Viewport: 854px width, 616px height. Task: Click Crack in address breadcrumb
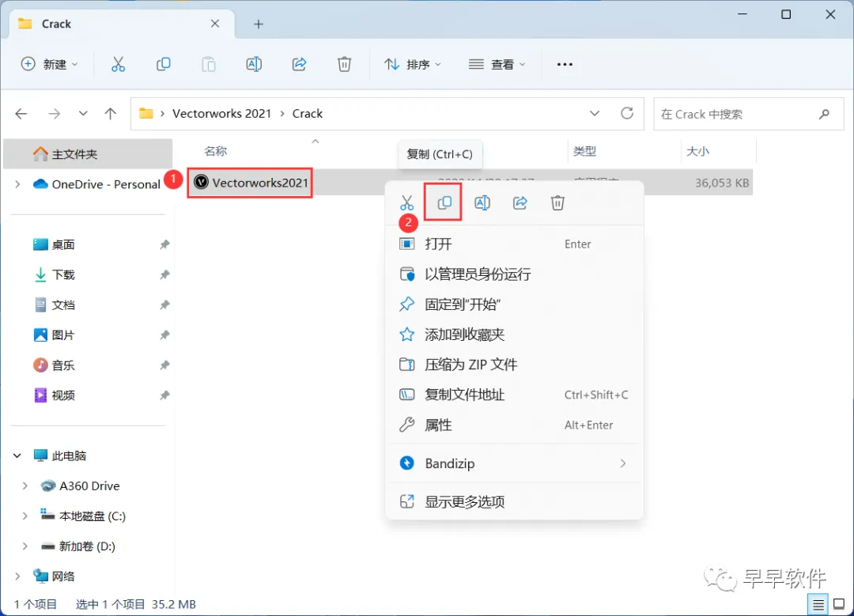pyautogui.click(x=308, y=114)
